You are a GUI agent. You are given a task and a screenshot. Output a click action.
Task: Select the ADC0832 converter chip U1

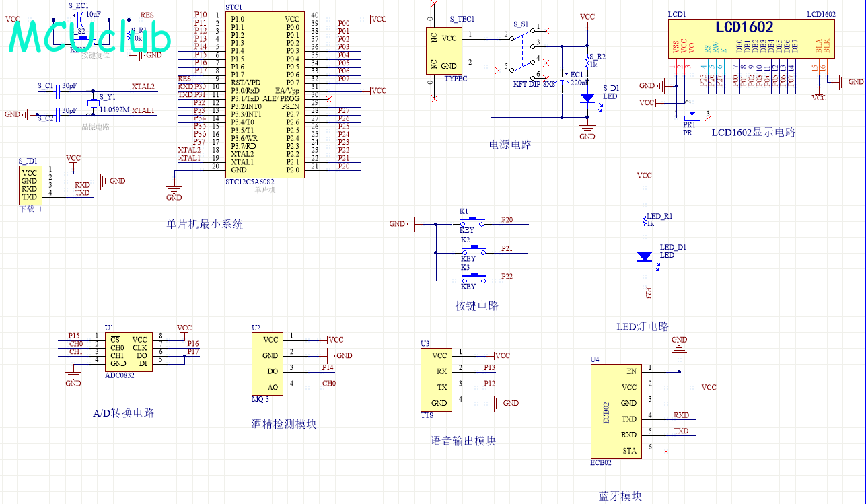[x=129, y=351]
